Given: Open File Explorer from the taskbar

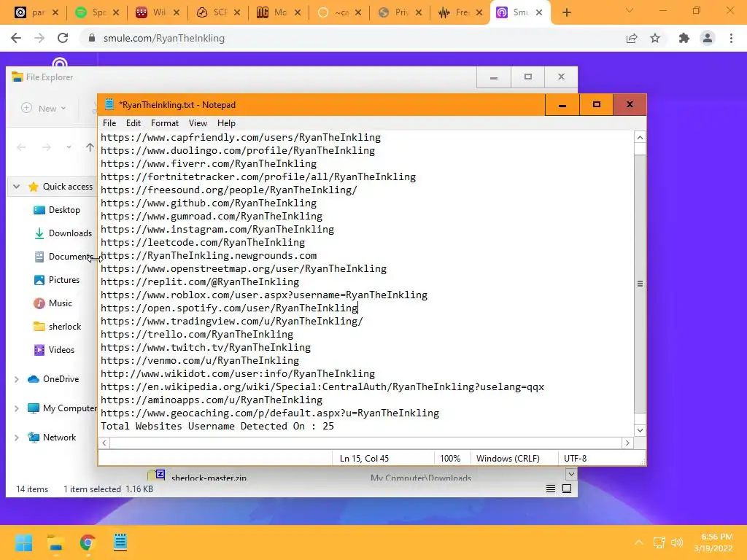Looking at the screenshot, I should pyautogui.click(x=55, y=542).
